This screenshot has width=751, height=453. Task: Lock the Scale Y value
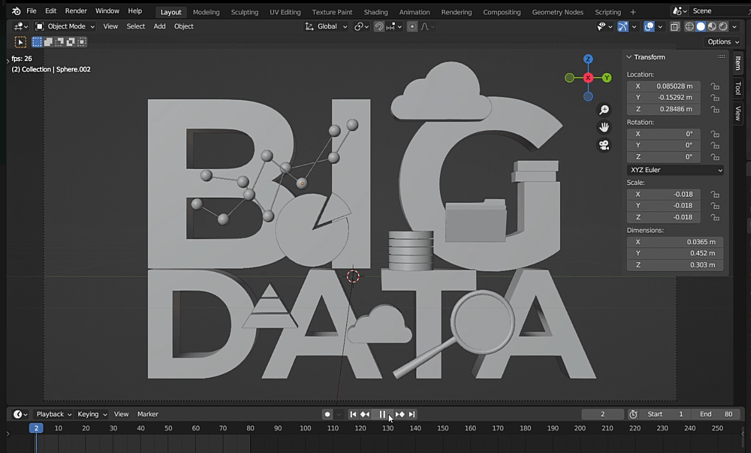click(x=715, y=205)
